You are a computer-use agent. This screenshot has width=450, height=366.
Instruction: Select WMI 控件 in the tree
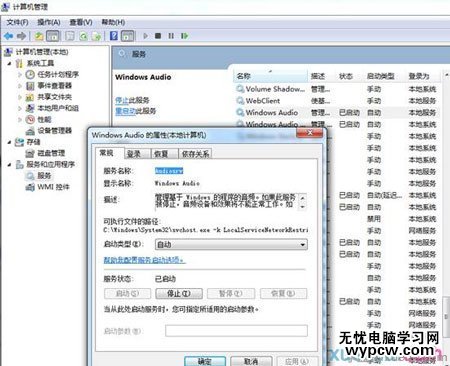point(53,187)
